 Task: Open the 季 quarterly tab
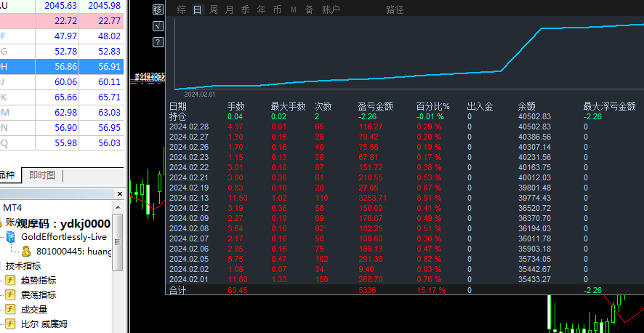point(245,10)
